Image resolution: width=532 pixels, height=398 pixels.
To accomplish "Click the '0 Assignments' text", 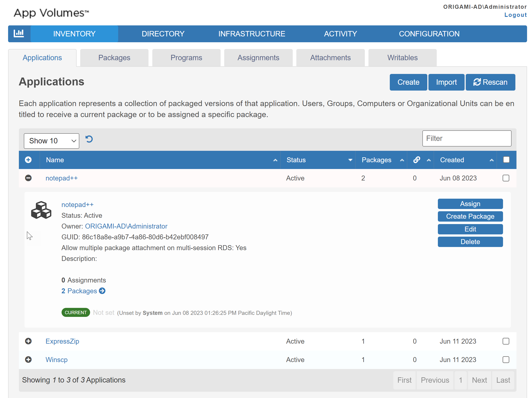I will (84, 280).
